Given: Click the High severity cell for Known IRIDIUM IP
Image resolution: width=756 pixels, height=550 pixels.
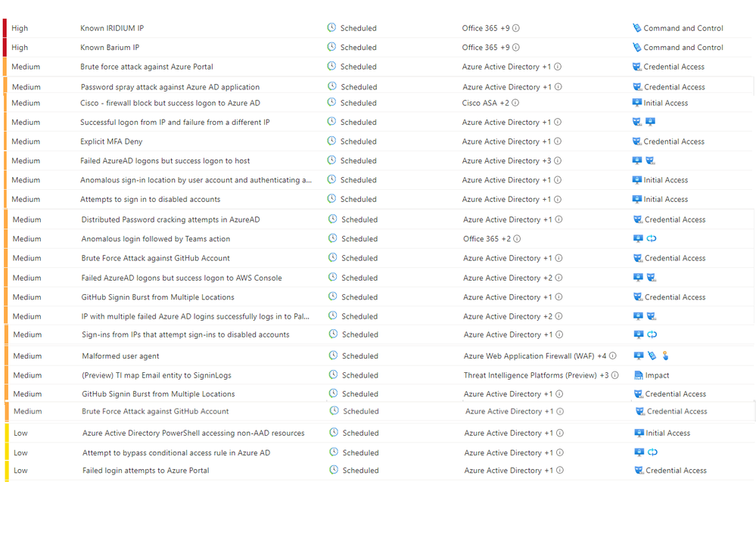Looking at the screenshot, I should [x=20, y=28].
